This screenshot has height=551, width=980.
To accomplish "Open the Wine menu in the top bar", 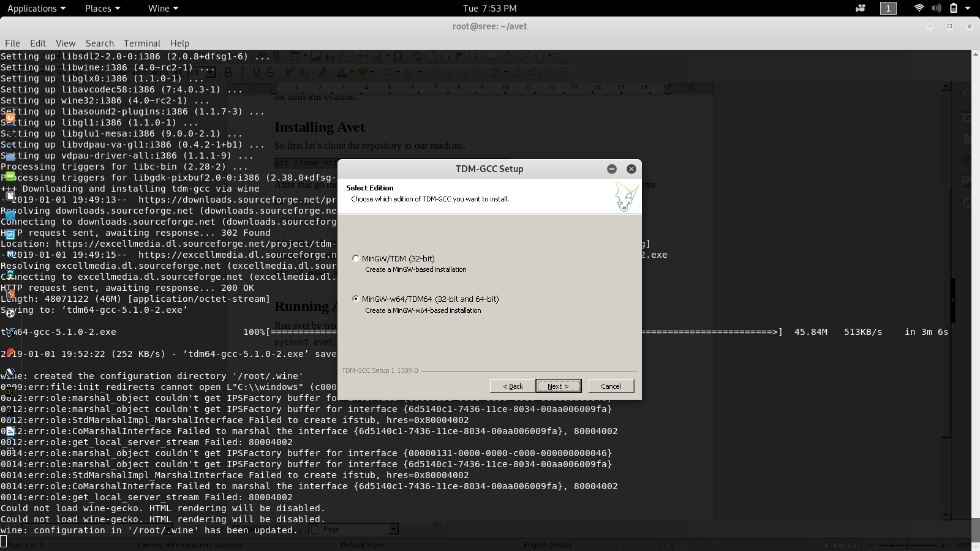I will click(158, 9).
